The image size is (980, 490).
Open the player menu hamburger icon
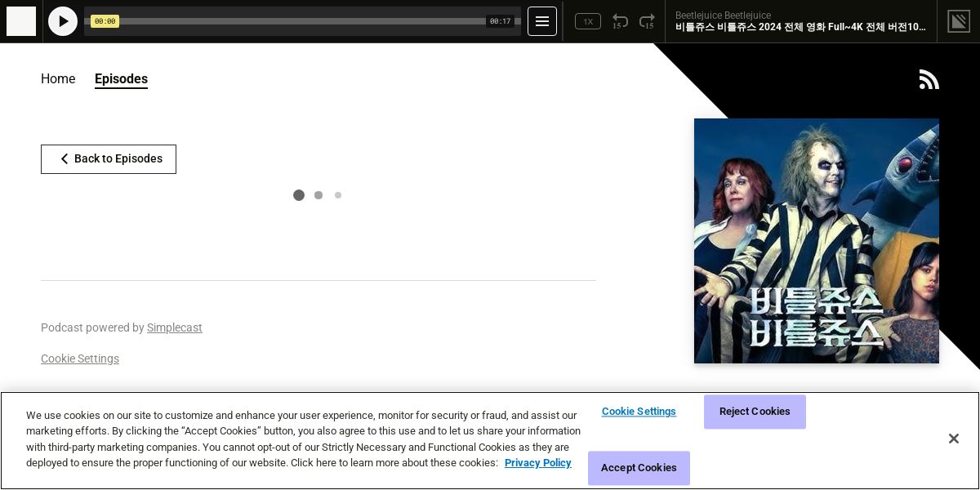(542, 21)
